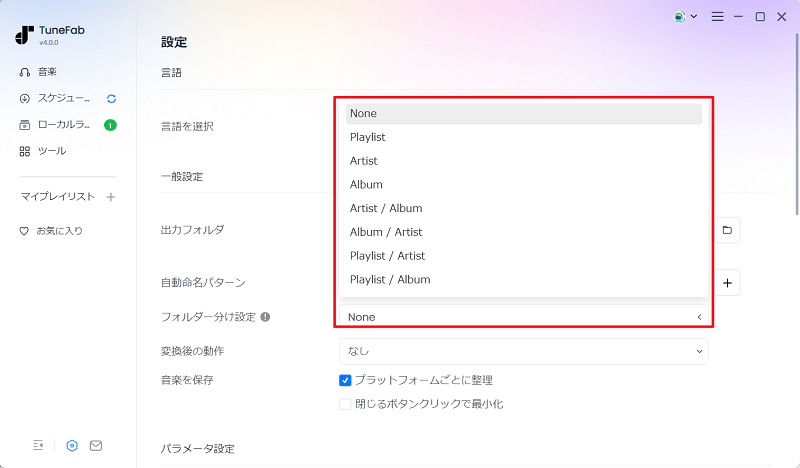Add naming pattern with plus button
This screenshot has width=800, height=468.
point(727,283)
